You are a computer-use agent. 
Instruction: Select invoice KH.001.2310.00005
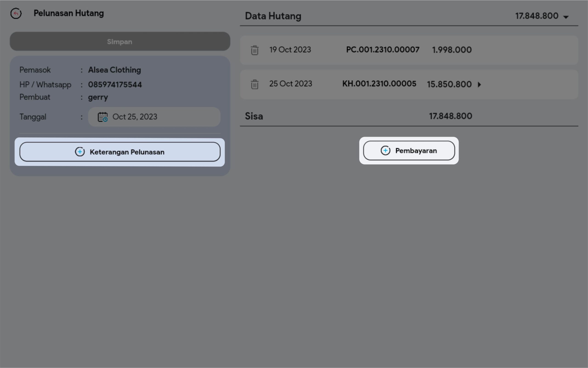(x=379, y=84)
